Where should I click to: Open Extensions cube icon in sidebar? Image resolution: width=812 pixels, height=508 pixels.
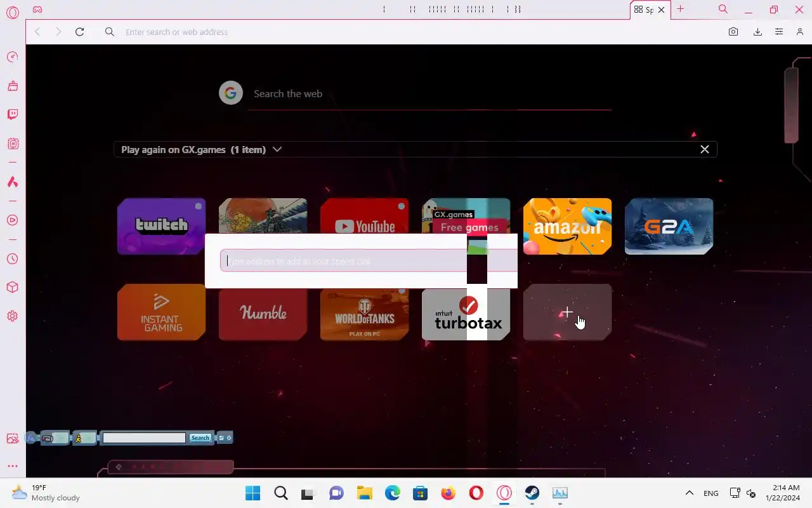pyautogui.click(x=12, y=288)
